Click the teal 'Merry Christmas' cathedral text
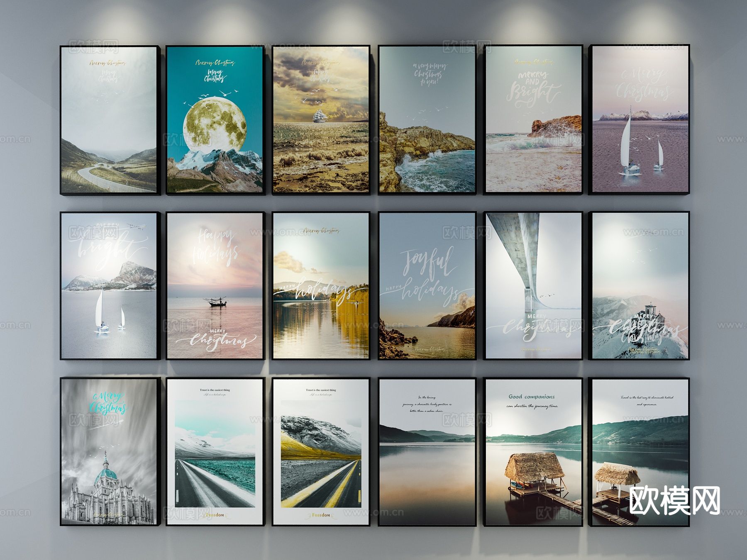Screen dimensions: 747x560 pos(108,402)
